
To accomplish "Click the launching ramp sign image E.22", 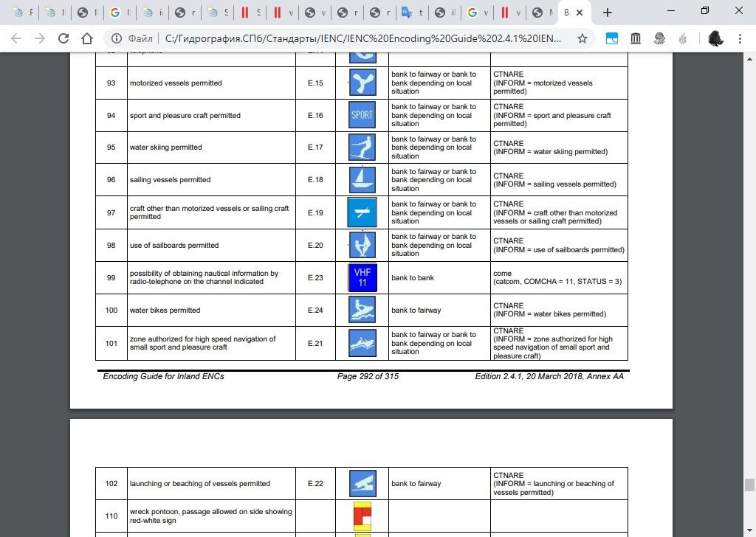I will pyautogui.click(x=362, y=484).
